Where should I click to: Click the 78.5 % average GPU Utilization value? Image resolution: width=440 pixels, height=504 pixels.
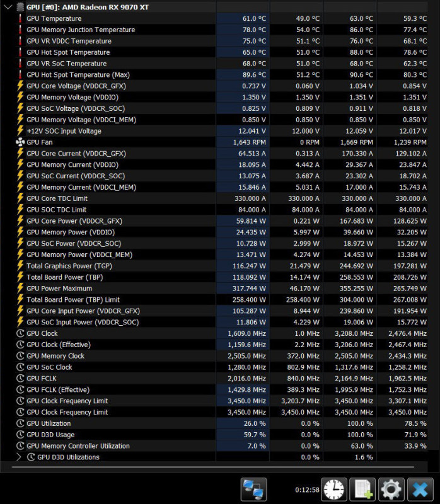(x=415, y=423)
